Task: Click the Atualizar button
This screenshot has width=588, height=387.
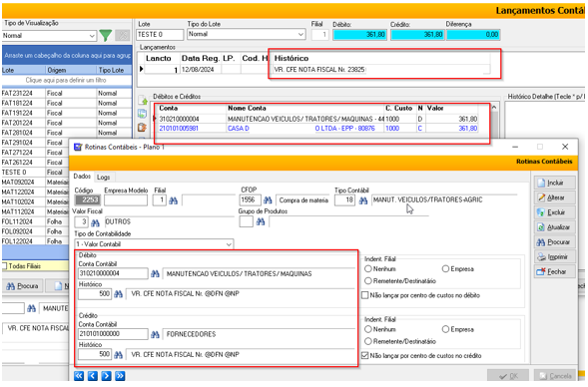Action: (555, 227)
